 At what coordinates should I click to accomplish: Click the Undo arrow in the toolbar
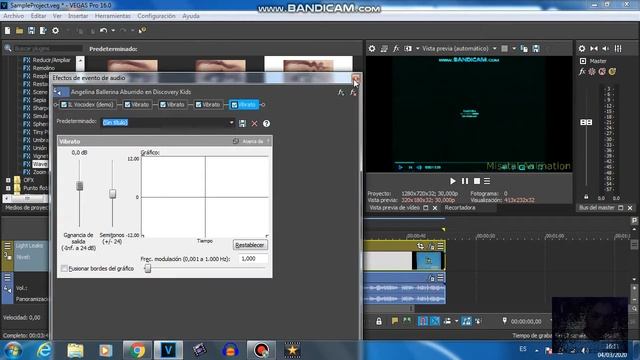(103, 31)
